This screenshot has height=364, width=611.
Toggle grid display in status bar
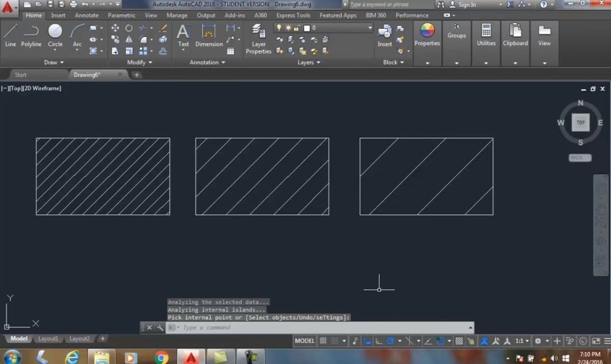pos(323,341)
